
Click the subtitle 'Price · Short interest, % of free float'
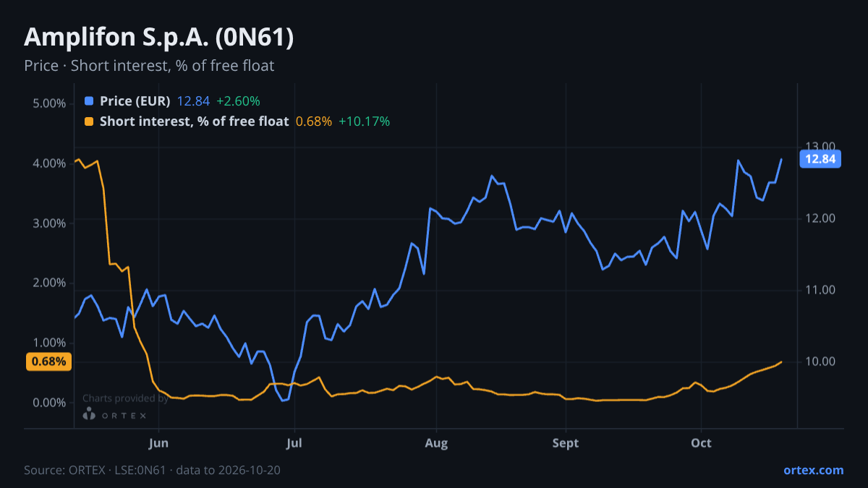click(x=149, y=66)
